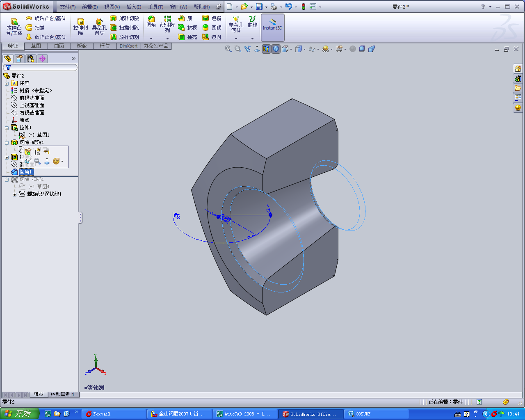Click the 曲线 curves tool

[253, 22]
